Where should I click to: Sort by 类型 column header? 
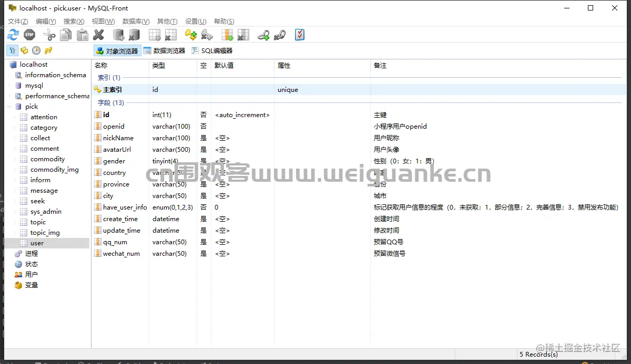(173, 66)
